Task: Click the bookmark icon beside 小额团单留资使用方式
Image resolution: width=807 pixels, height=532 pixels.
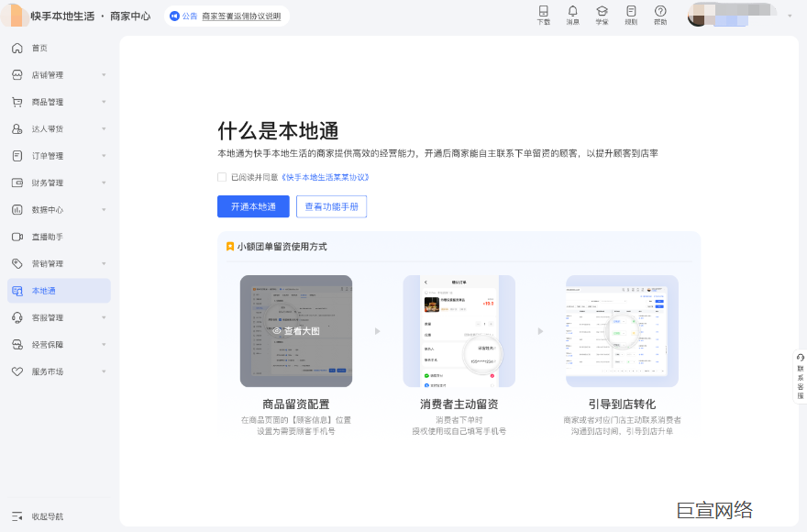Action: pyautogui.click(x=230, y=247)
